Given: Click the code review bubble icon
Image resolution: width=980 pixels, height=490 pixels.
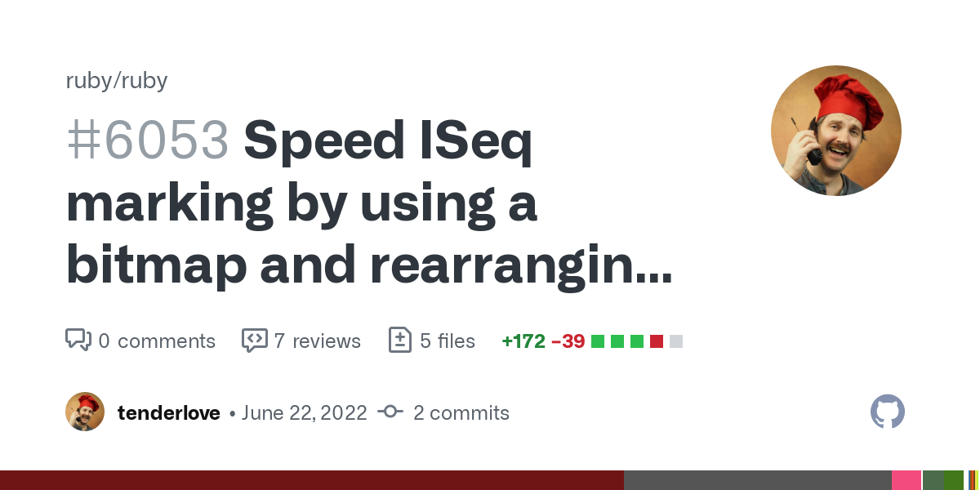Looking at the screenshot, I should pyautogui.click(x=255, y=340).
